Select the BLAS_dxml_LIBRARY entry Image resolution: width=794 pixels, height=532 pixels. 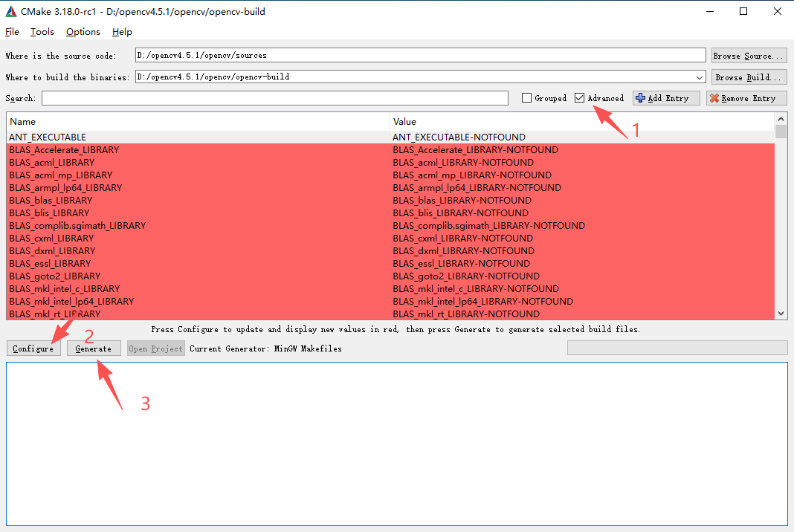click(x=52, y=251)
